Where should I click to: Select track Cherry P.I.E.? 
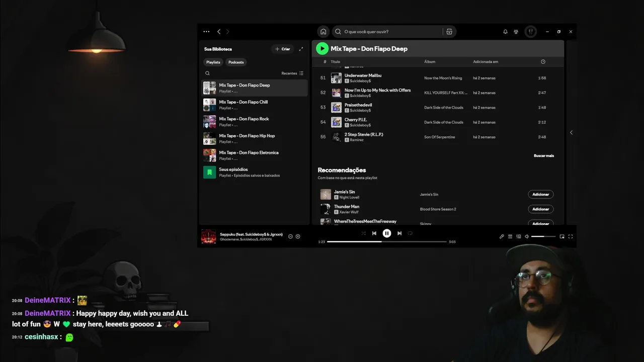point(356,120)
